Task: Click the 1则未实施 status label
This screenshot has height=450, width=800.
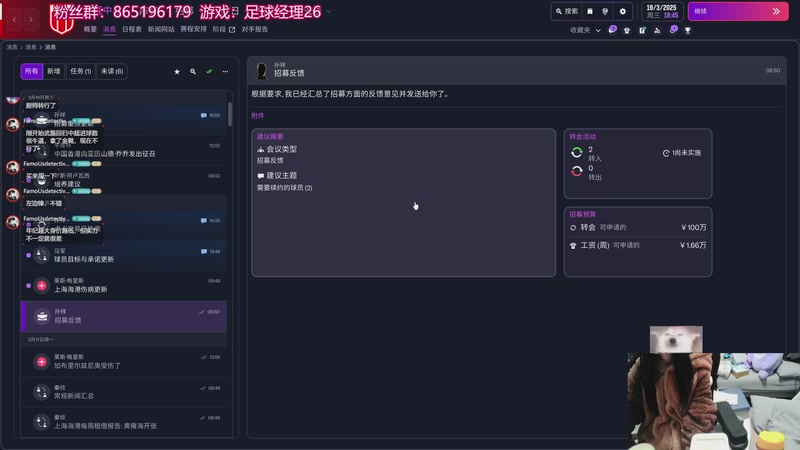Action: coord(682,153)
